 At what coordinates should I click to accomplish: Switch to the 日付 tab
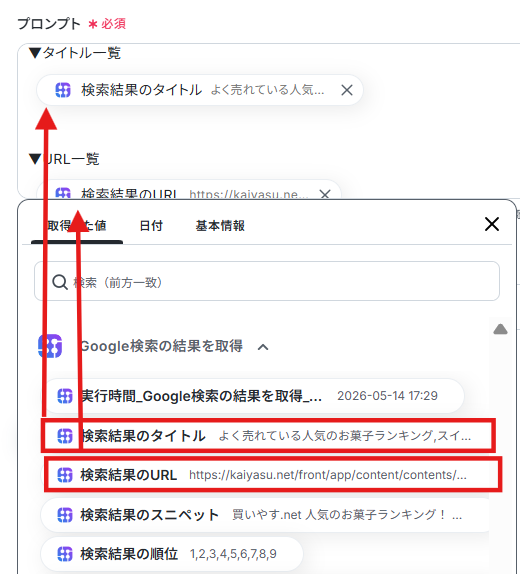pyautogui.click(x=151, y=226)
